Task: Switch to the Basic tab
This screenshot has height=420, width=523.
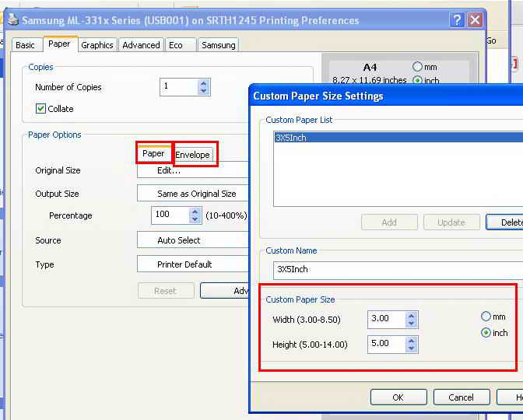Action: coord(26,45)
